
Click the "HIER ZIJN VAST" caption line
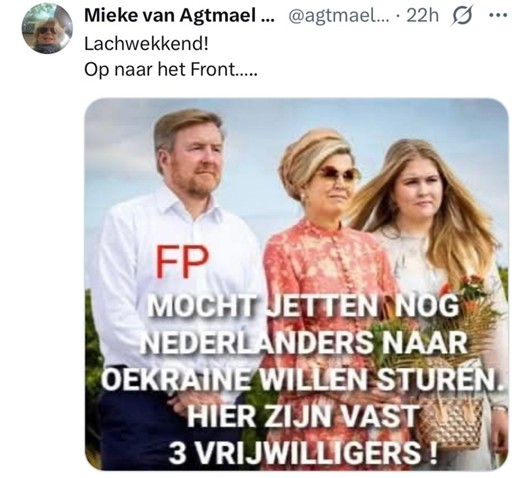pos(302,416)
